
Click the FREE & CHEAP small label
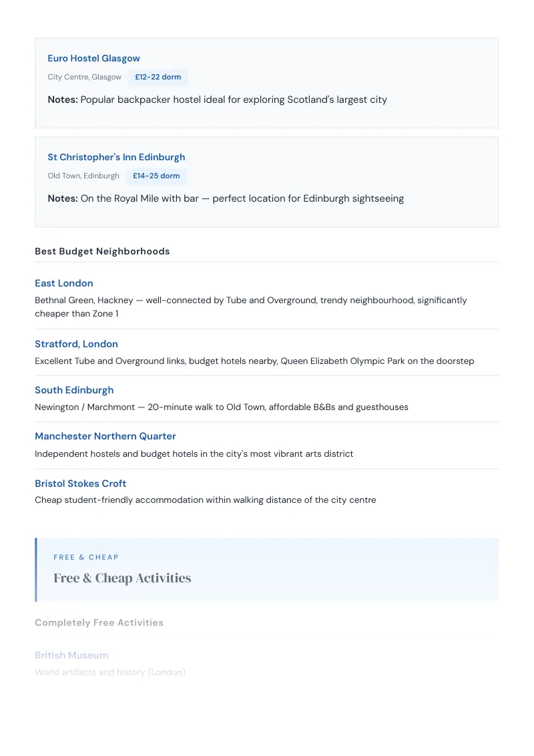(x=86, y=558)
